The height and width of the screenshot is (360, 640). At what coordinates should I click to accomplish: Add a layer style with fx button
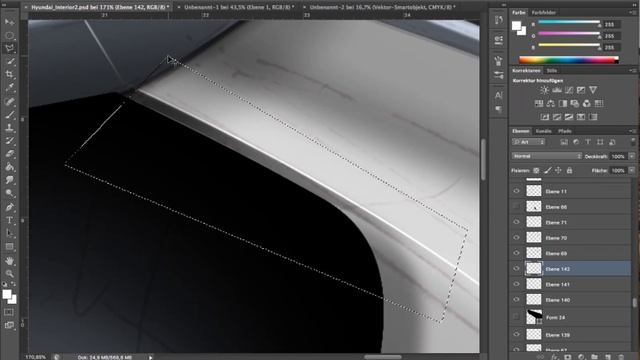tap(554, 357)
